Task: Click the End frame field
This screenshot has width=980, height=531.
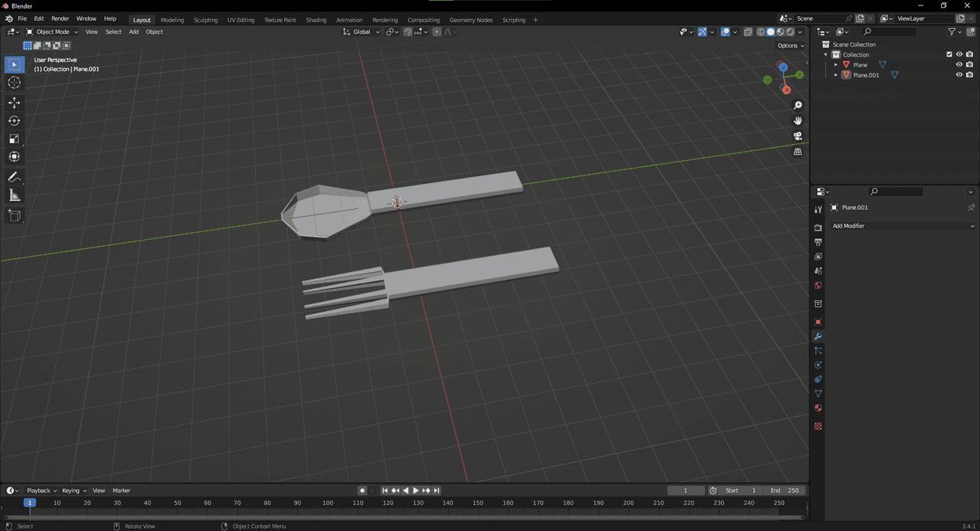Action: click(785, 490)
